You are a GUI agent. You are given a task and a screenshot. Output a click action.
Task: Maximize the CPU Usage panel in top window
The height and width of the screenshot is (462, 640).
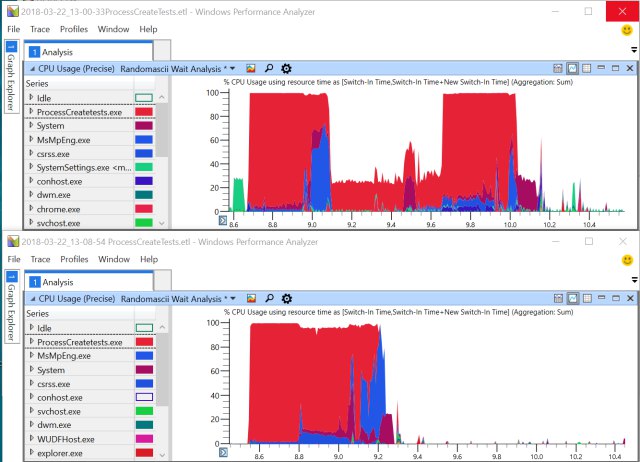616,68
